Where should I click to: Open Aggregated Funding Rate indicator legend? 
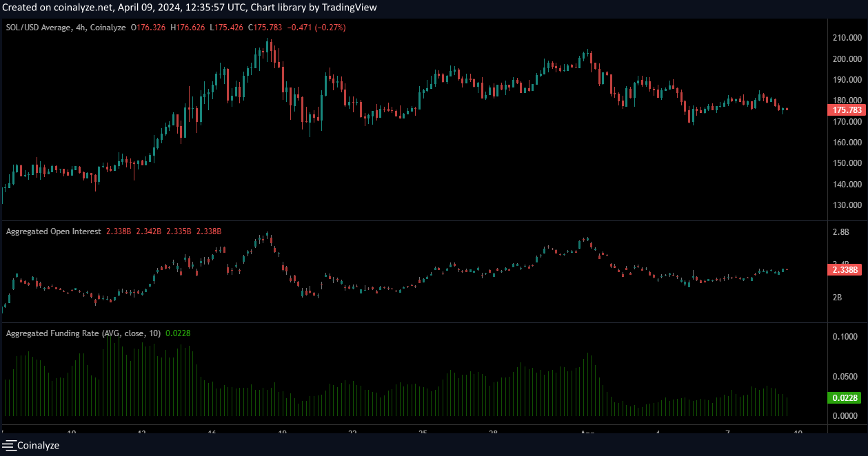point(83,333)
